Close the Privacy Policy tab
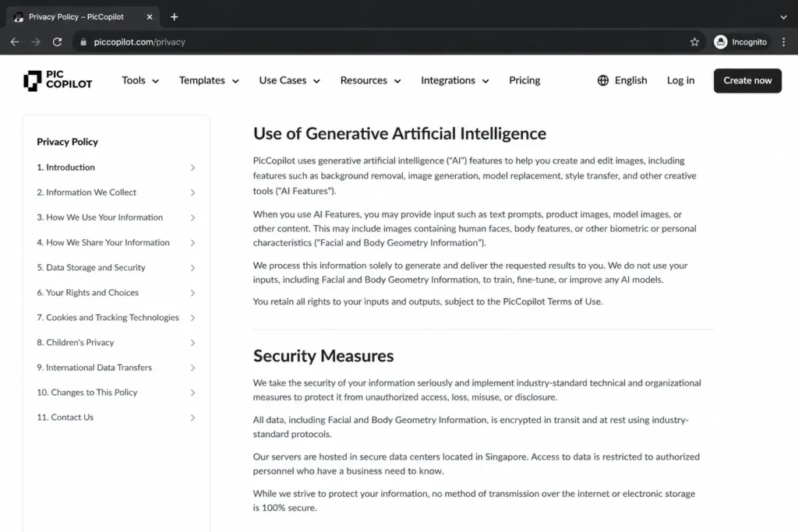The image size is (798, 532). pyautogui.click(x=150, y=17)
